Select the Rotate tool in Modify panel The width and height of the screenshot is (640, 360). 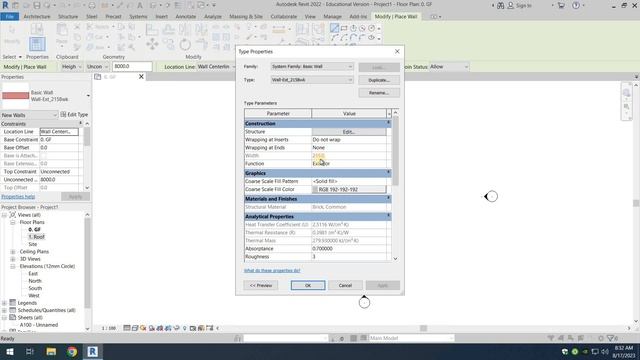(185, 44)
